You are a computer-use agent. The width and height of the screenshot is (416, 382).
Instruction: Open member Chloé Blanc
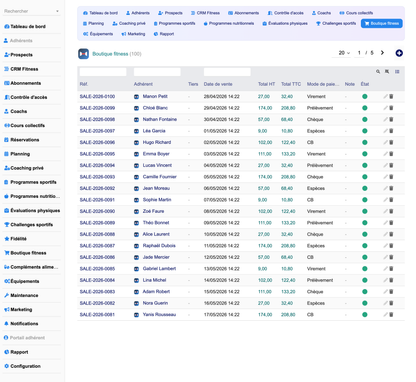155,108
